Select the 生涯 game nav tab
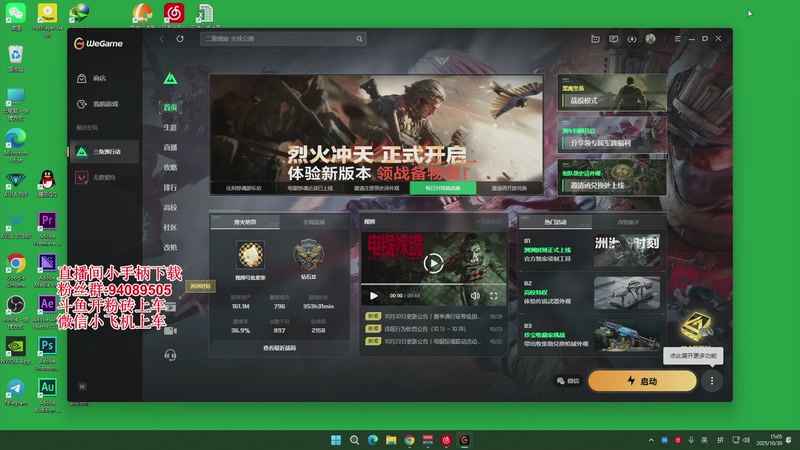 [170, 127]
